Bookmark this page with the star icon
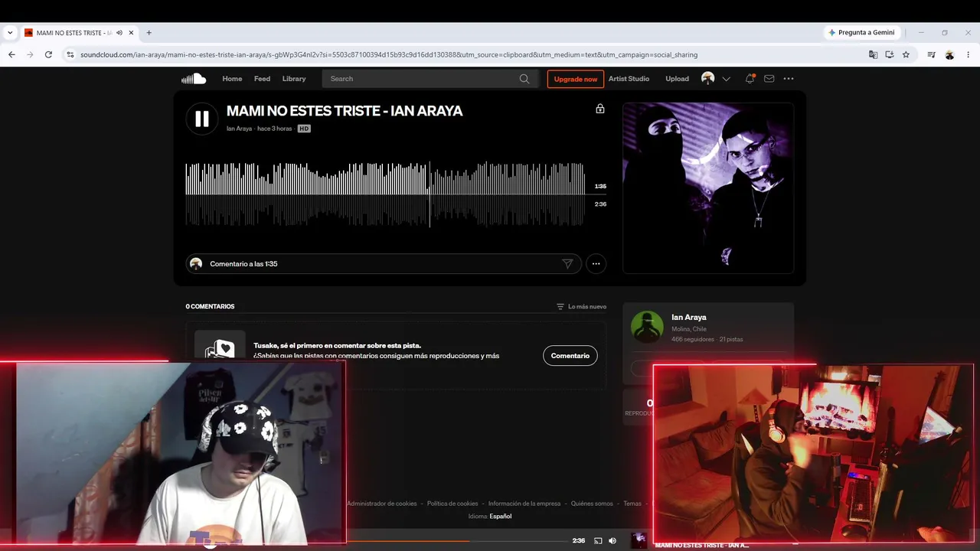Viewport: 980px width, 551px height. [x=906, y=54]
